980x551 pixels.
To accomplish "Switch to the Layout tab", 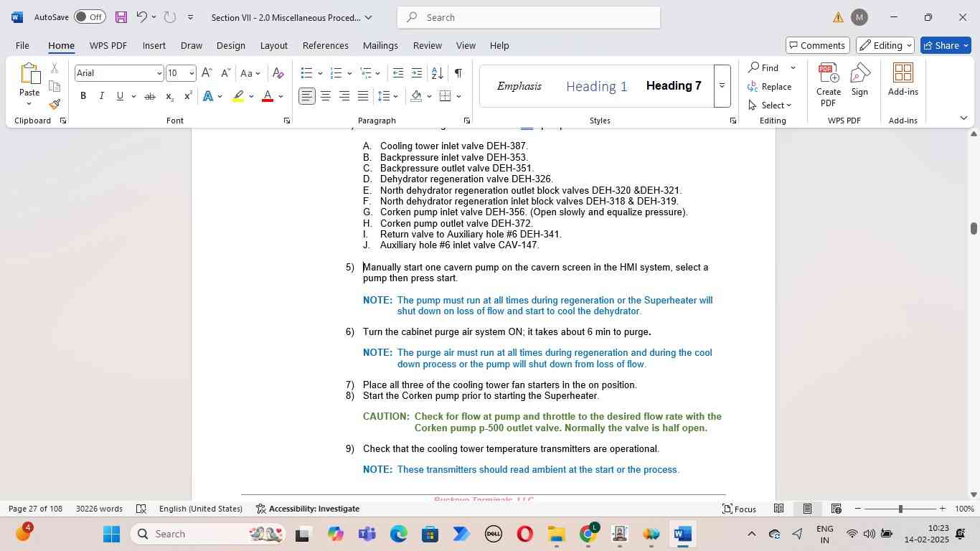I will pyautogui.click(x=273, y=45).
